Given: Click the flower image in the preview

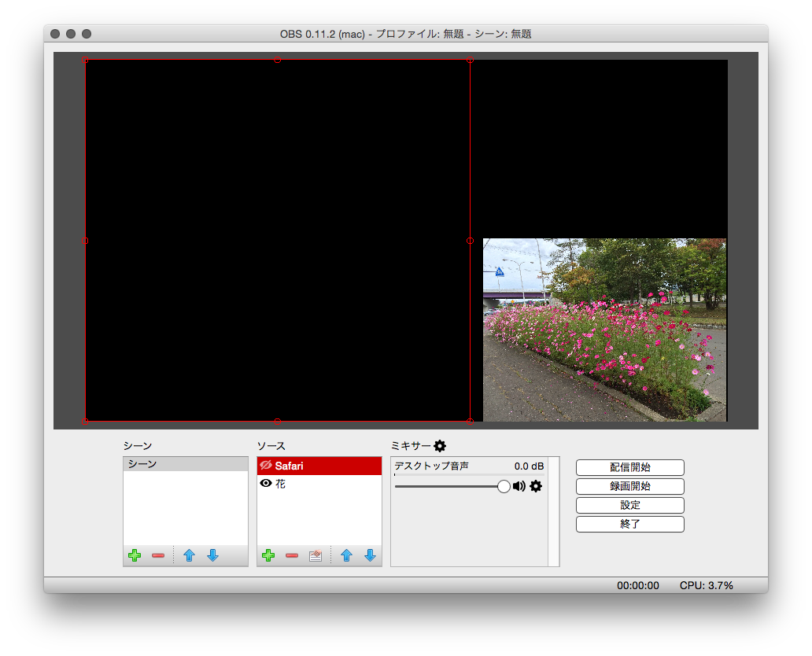Looking at the screenshot, I should [x=604, y=330].
